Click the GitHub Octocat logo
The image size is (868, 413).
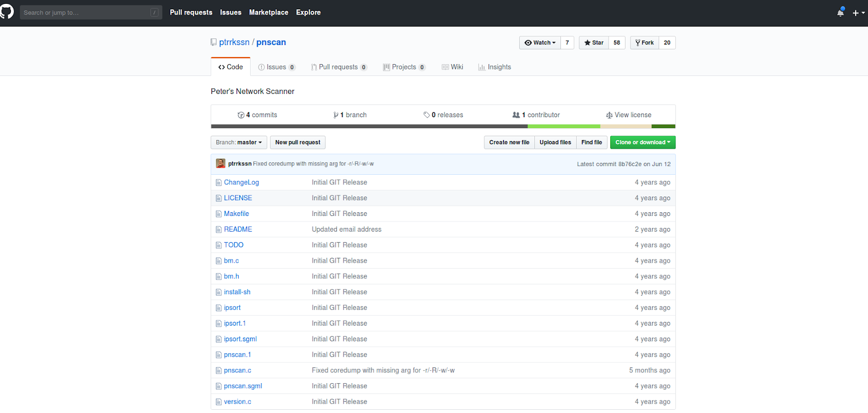tap(7, 12)
